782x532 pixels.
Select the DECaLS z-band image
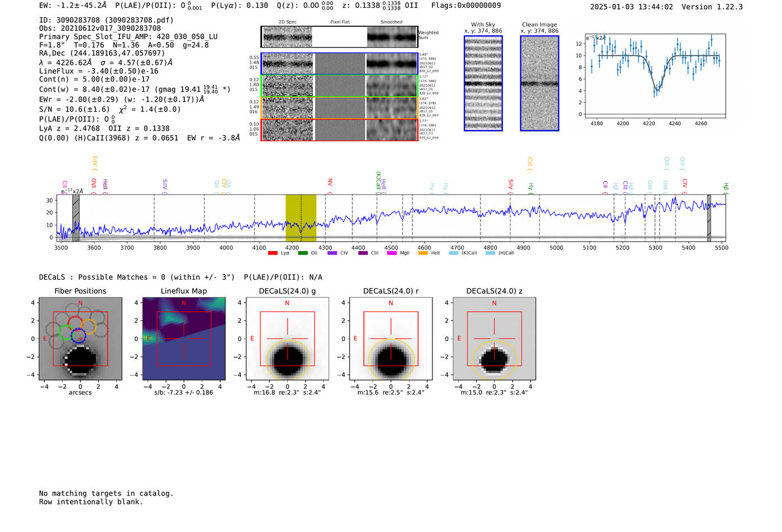point(494,339)
